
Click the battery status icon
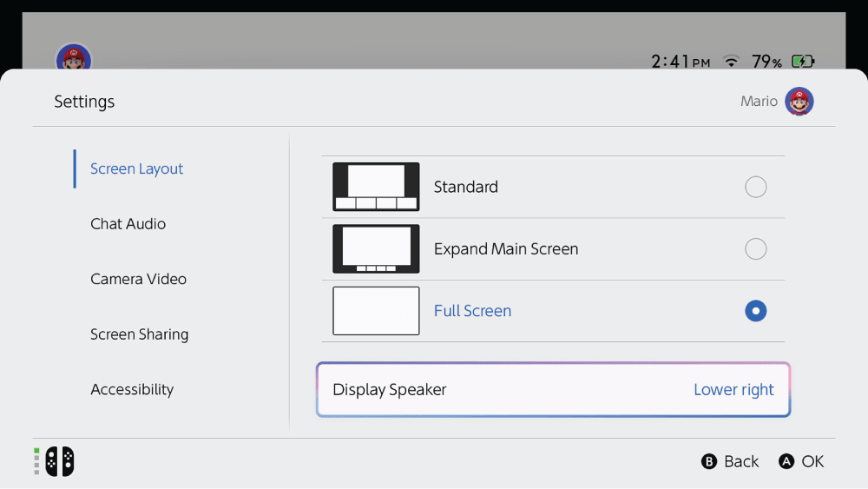803,62
